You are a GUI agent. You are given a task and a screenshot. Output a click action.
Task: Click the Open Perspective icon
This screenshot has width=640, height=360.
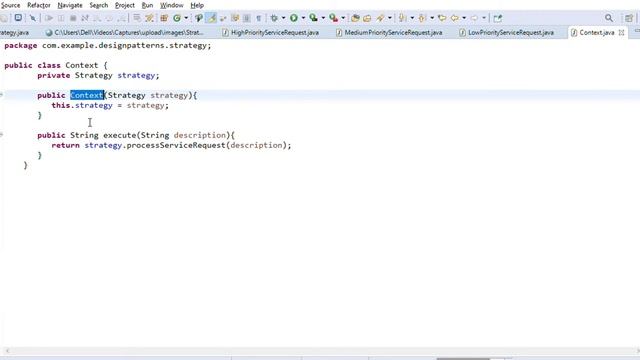pos(629,18)
